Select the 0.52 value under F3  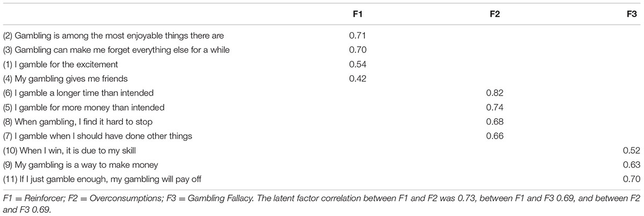(632, 150)
